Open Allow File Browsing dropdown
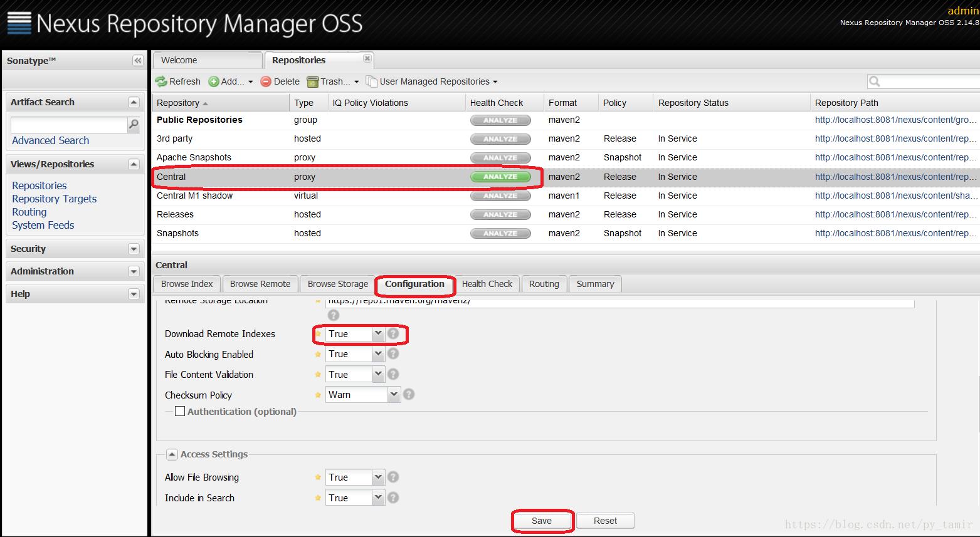 (378, 477)
